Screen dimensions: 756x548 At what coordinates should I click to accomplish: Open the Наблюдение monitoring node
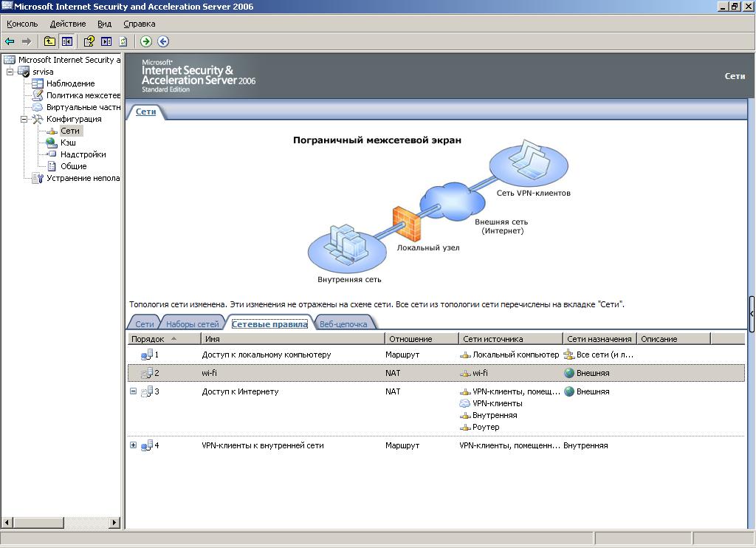[70, 83]
